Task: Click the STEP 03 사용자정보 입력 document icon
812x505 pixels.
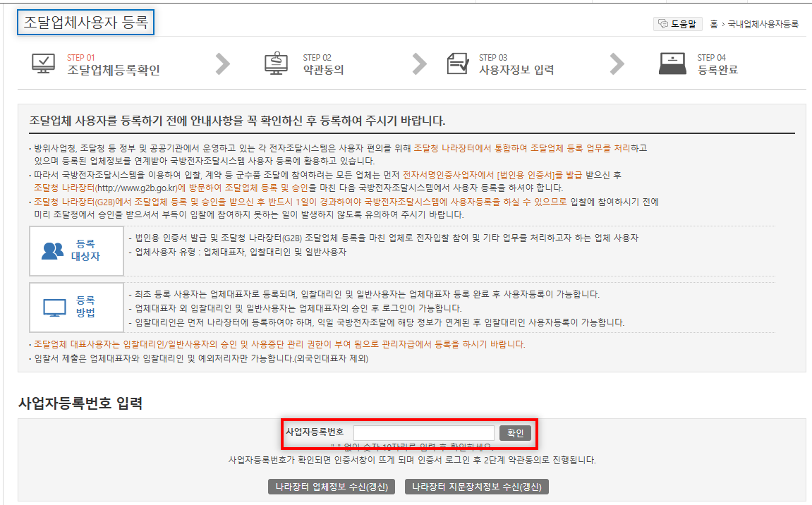Action: [459, 62]
